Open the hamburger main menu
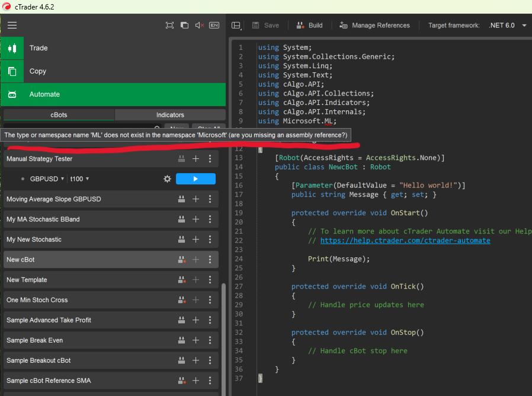532x396 pixels. click(x=12, y=25)
